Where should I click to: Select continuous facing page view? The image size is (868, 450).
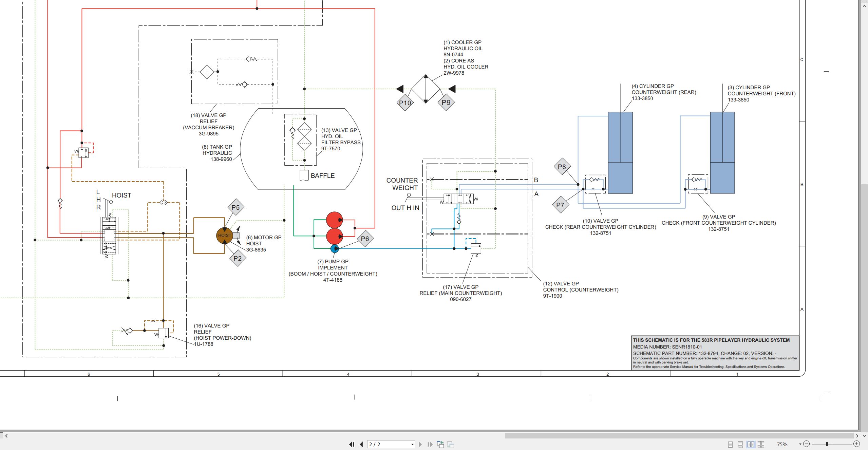tap(761, 444)
